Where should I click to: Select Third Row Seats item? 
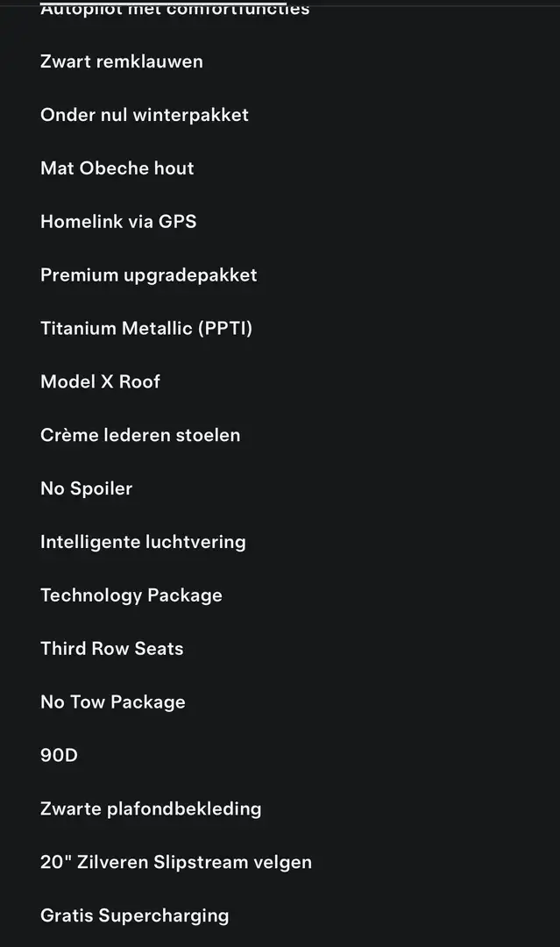[x=111, y=649]
